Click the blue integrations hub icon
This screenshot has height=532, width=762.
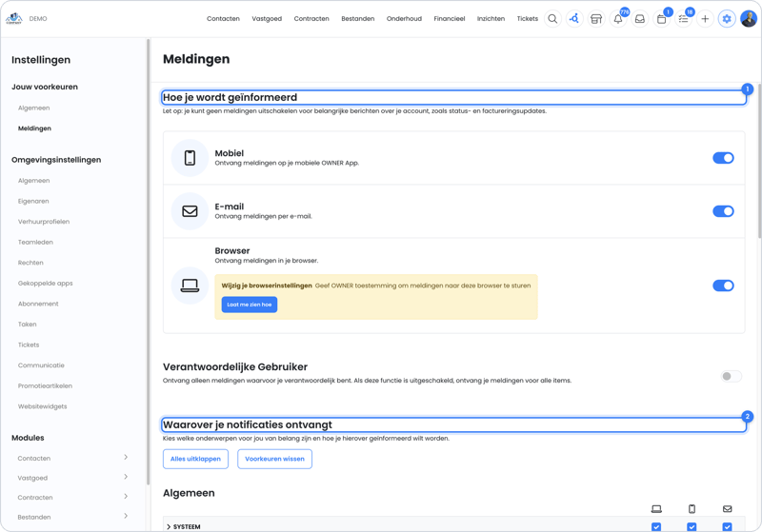point(574,19)
